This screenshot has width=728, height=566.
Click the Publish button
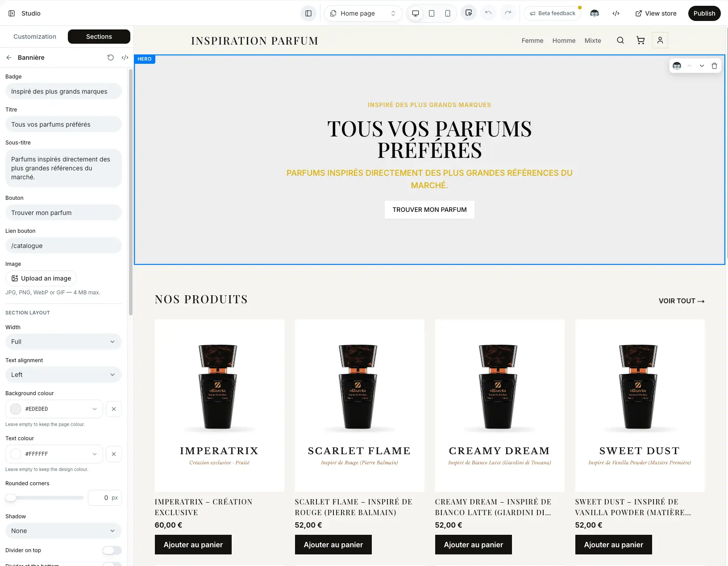pyautogui.click(x=704, y=13)
